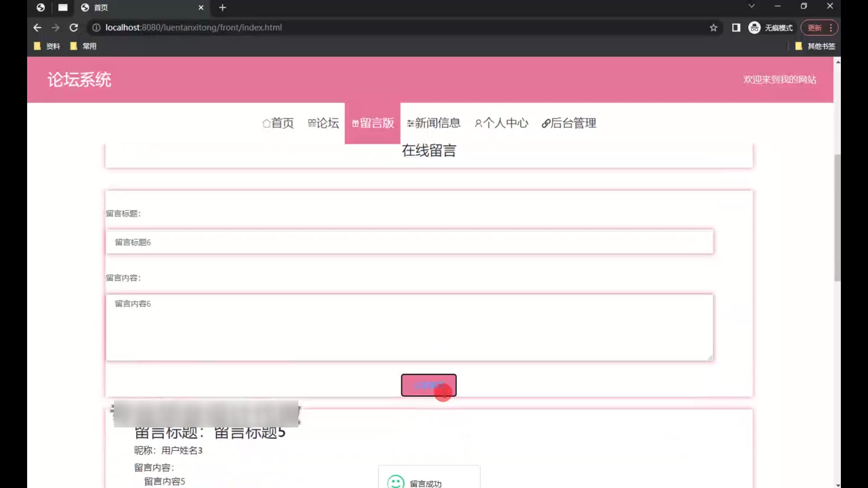868x488 pixels.
Task: Open the 资料 bookmarks folder
Action: pos(47,46)
